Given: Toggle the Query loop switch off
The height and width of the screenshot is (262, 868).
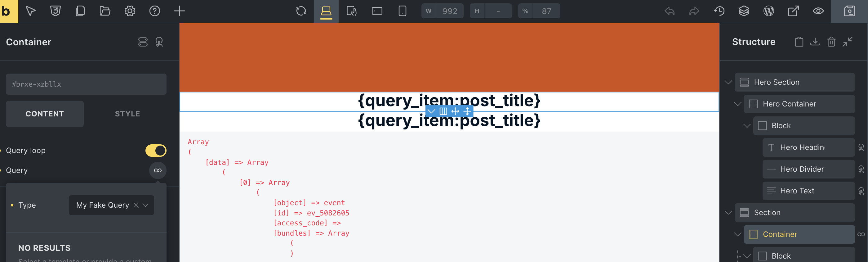Looking at the screenshot, I should coord(156,150).
